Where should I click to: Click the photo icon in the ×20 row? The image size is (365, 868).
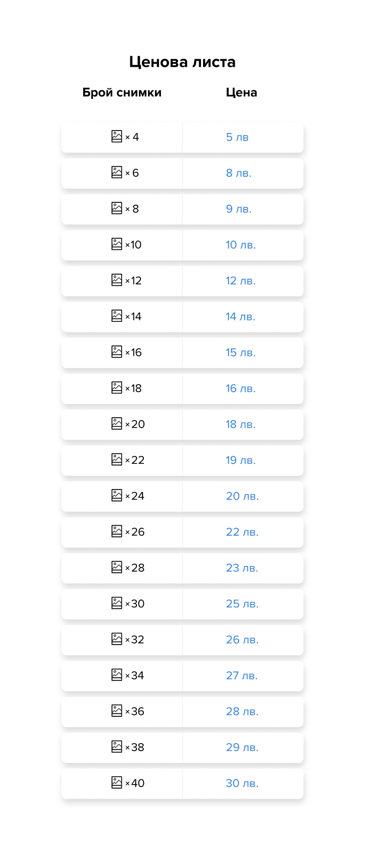117,424
